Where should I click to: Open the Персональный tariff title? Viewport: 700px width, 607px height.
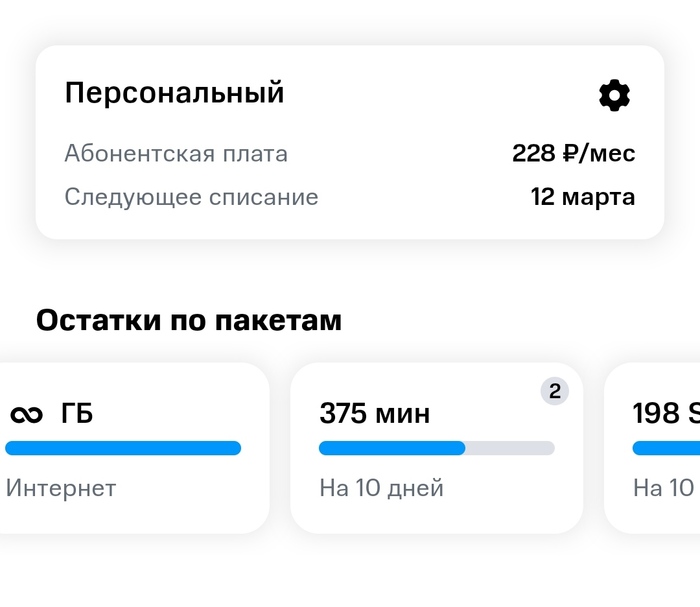pyautogui.click(x=174, y=93)
